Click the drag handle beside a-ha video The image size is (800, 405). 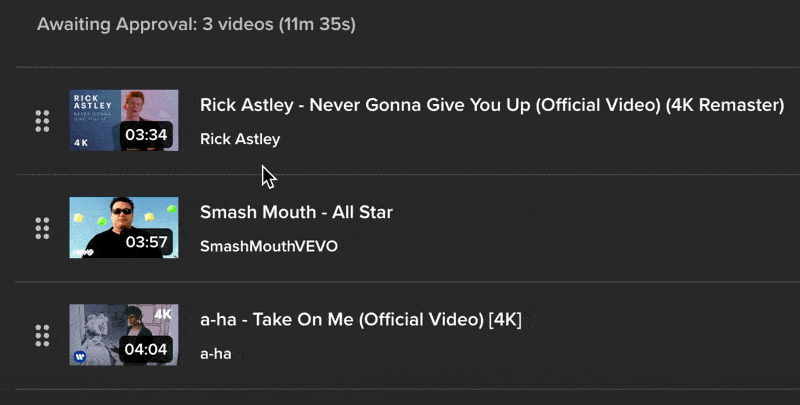pos(42,335)
